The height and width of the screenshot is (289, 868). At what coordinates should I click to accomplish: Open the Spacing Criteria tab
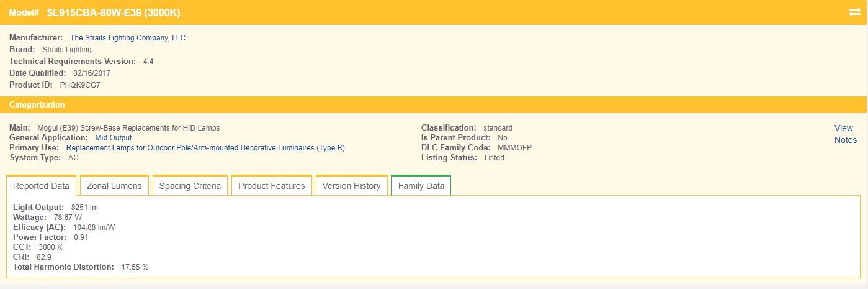190,186
